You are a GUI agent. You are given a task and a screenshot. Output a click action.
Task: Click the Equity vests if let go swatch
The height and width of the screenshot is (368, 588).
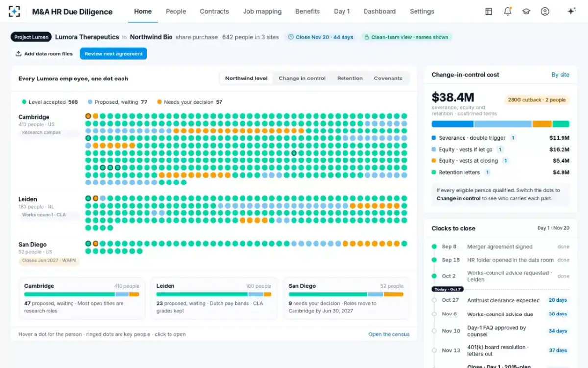coord(434,149)
